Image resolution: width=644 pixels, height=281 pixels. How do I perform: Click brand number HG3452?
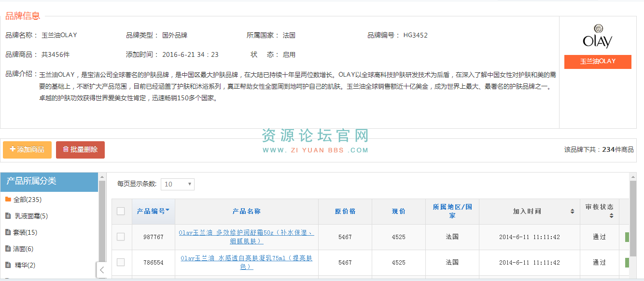[x=416, y=35]
